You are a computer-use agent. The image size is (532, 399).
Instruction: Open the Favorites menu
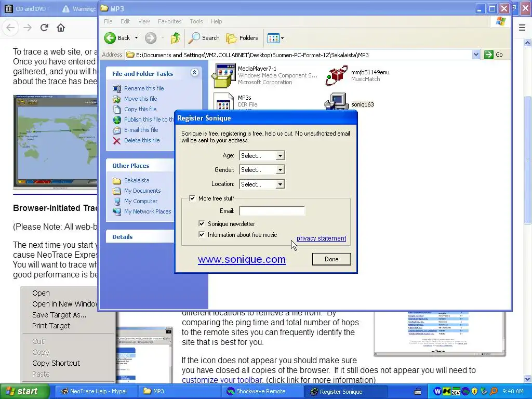[x=170, y=21]
